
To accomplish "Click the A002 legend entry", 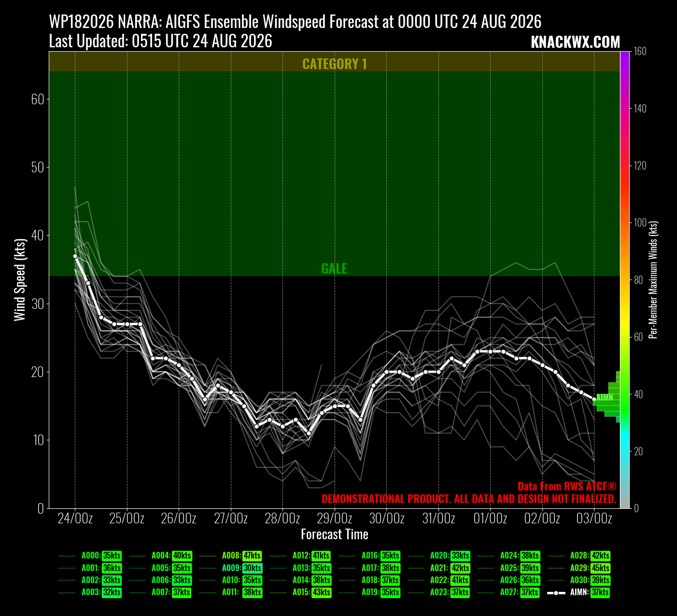I will (x=90, y=580).
